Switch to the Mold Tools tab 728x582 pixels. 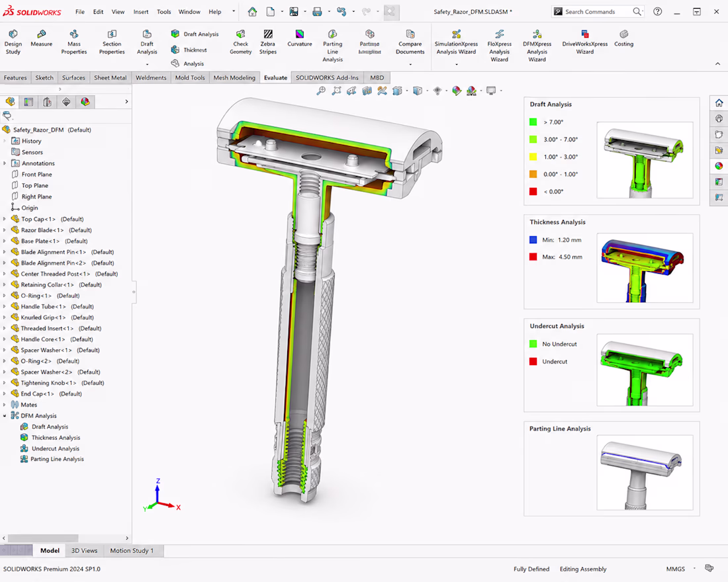[190, 77]
